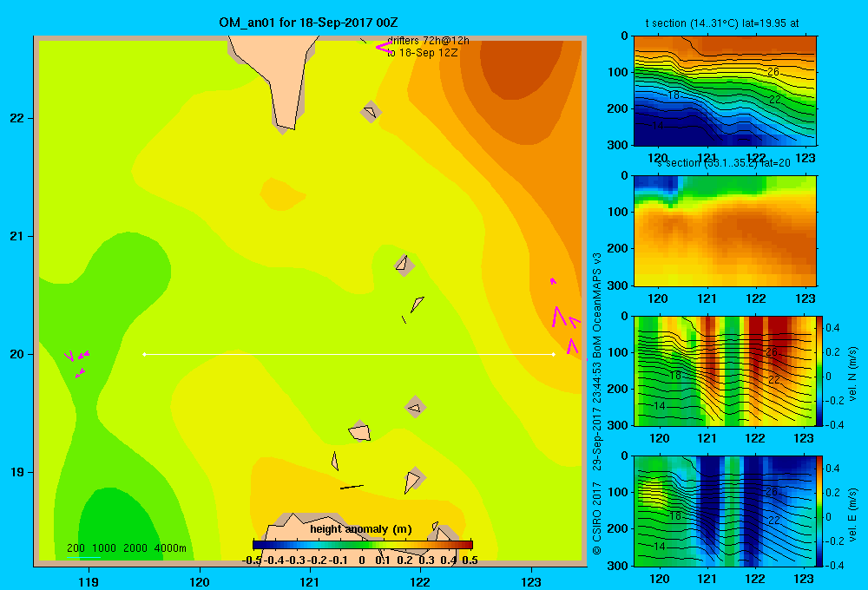Click the 14 isotherm label in the t section
Viewport: 868px width, 590px height.
click(657, 126)
